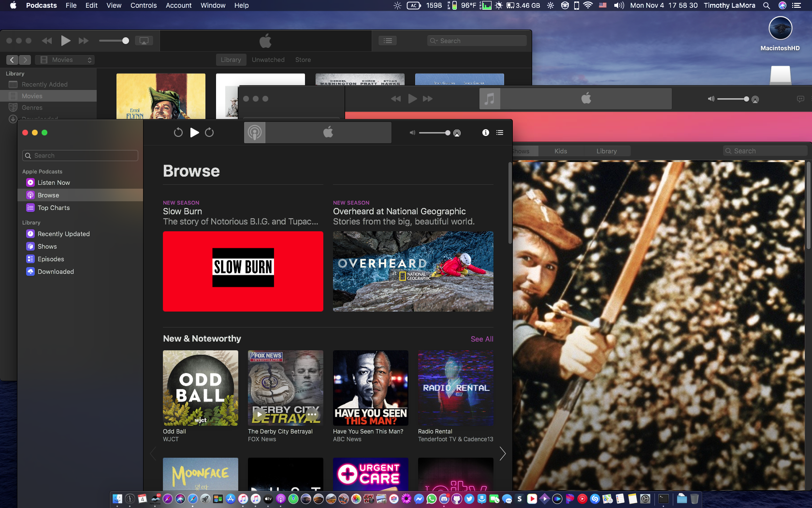Image resolution: width=812 pixels, height=508 pixels.
Task: Show episode info in the Podcasts toolbar
Action: pos(486,133)
